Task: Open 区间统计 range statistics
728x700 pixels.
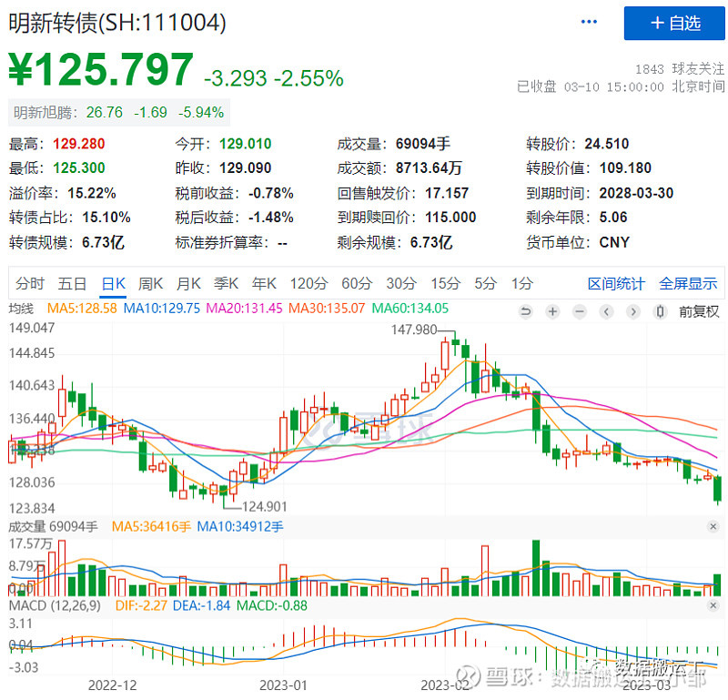Action: (617, 283)
